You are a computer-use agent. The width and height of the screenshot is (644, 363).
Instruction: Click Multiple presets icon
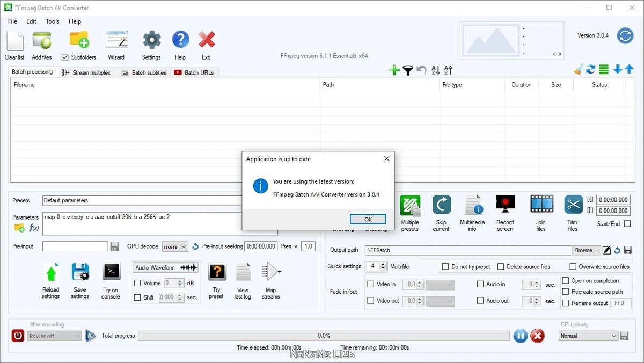pos(410,205)
